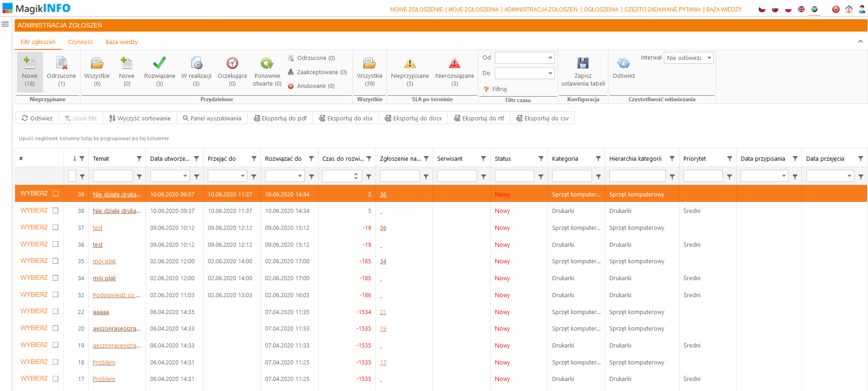868x391 pixels.
Task: Show Oczekujące (0) tickets
Action: tap(232, 72)
